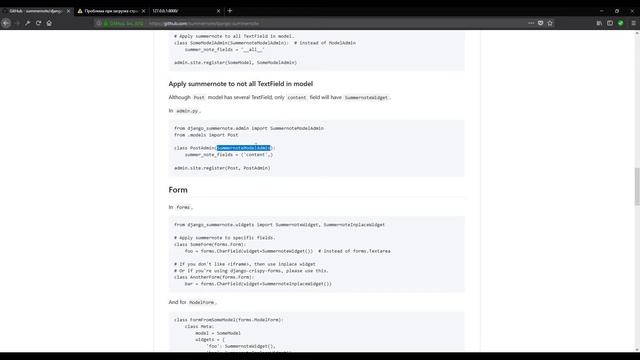This screenshot has height=360, width=640.
Task: Close the 127.0.0.1:8000 tab
Action: pos(218,11)
